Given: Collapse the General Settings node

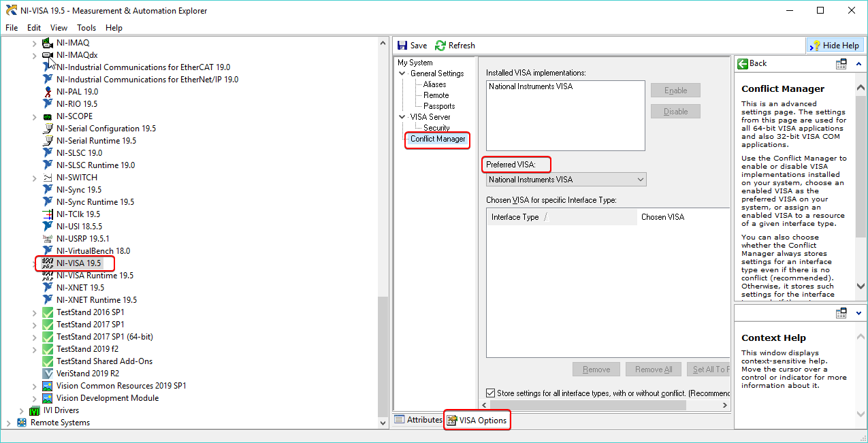Looking at the screenshot, I should point(402,73).
